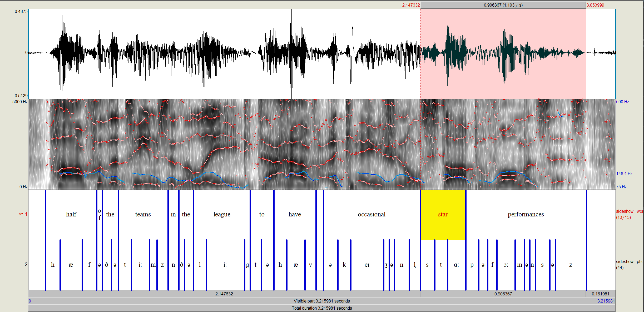The image size is (644, 312).
Task: Play the 2.147632 segment bar before selection
Action: click(224, 294)
